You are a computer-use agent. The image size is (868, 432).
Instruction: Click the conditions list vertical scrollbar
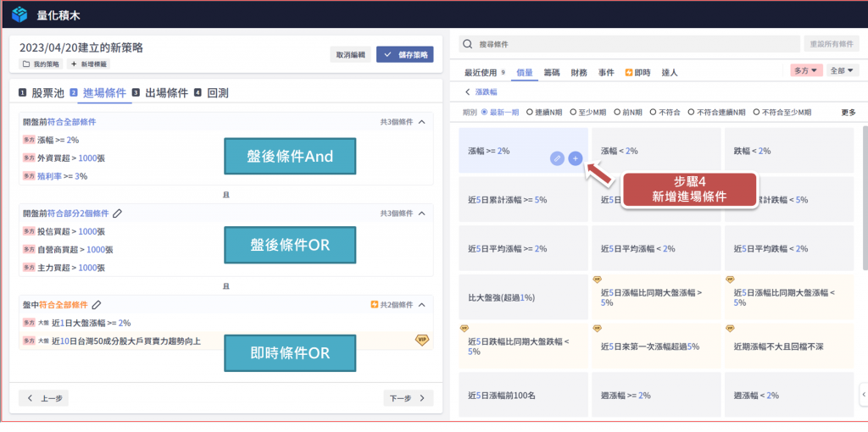point(864,195)
